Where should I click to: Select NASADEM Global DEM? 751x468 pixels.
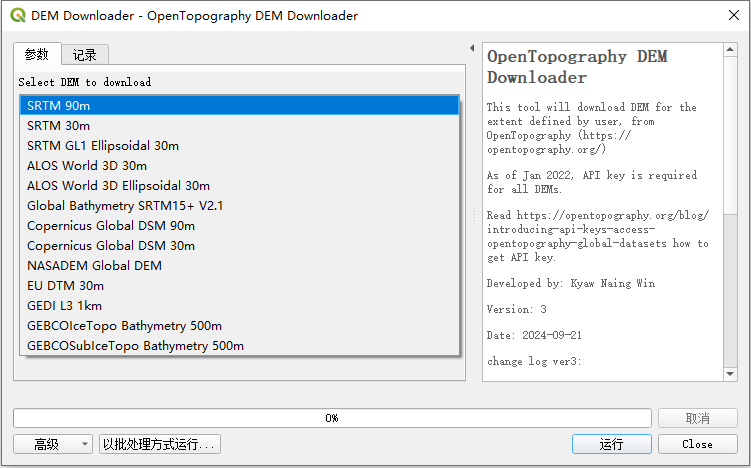[x=239, y=266]
